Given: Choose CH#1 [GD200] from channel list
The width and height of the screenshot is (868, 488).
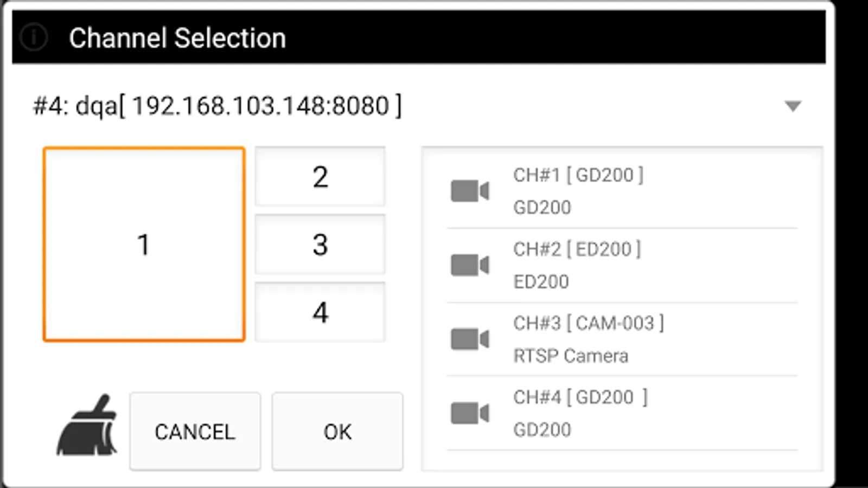Looking at the screenshot, I should (578, 175).
